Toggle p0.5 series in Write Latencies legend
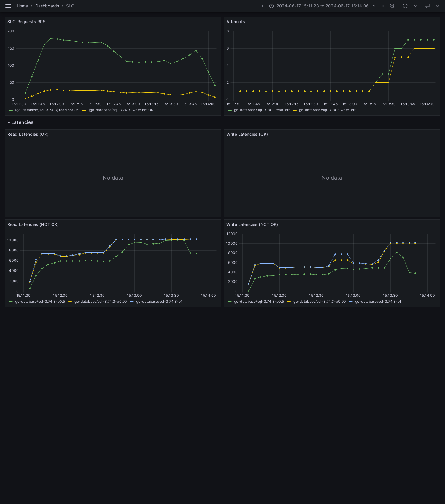This screenshot has height=504, width=445. [259, 302]
